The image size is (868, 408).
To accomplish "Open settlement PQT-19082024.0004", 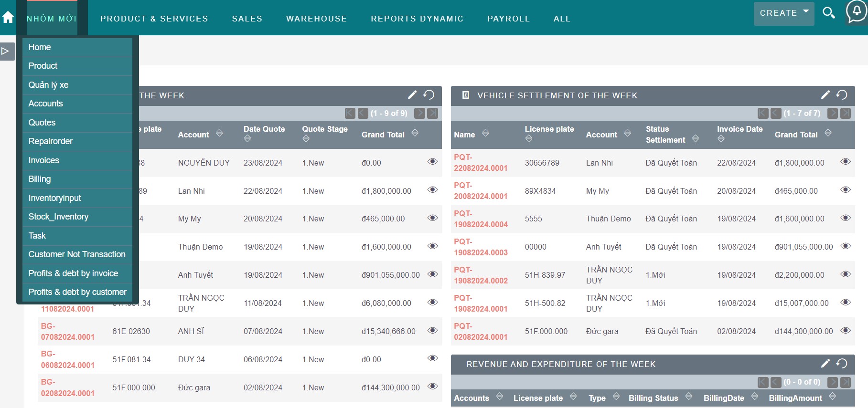I will (481, 219).
